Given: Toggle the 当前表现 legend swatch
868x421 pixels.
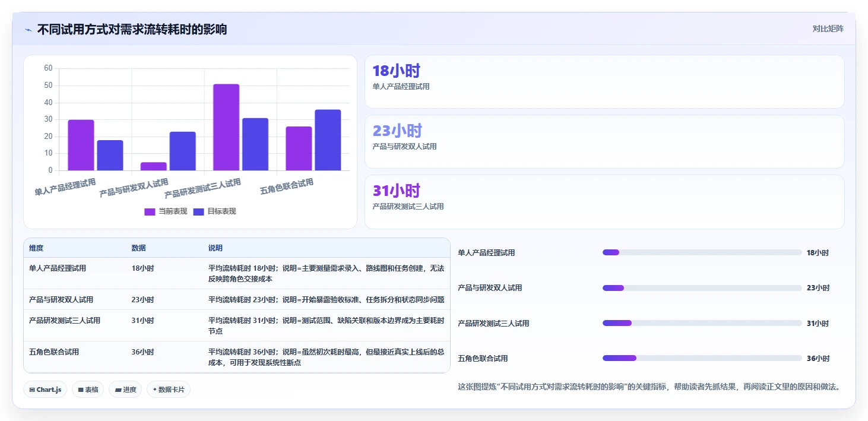Looking at the screenshot, I should (x=150, y=211).
